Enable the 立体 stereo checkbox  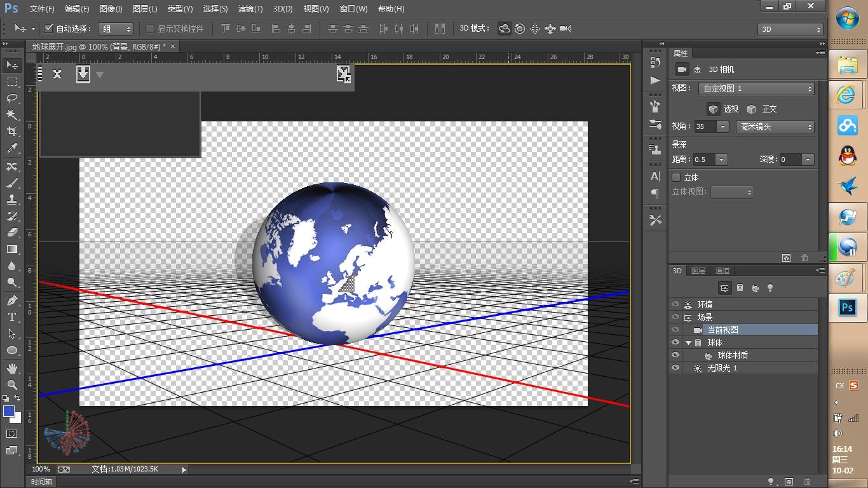(x=676, y=177)
